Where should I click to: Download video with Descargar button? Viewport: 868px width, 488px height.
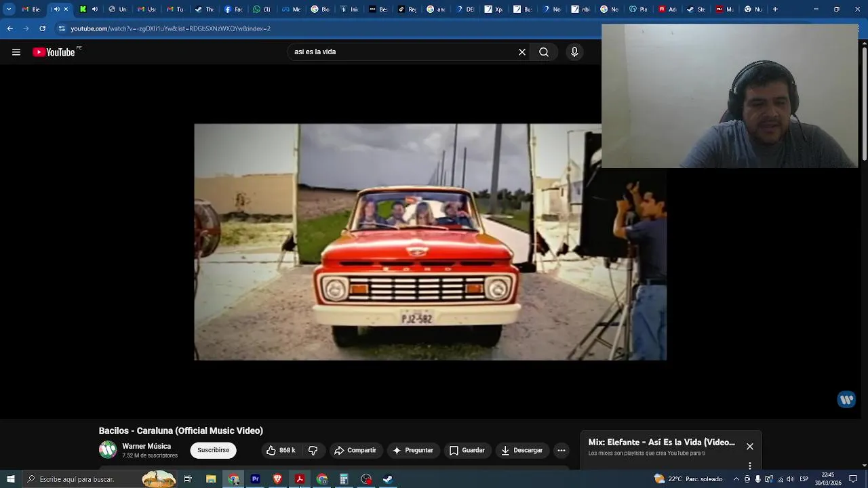(522, 450)
